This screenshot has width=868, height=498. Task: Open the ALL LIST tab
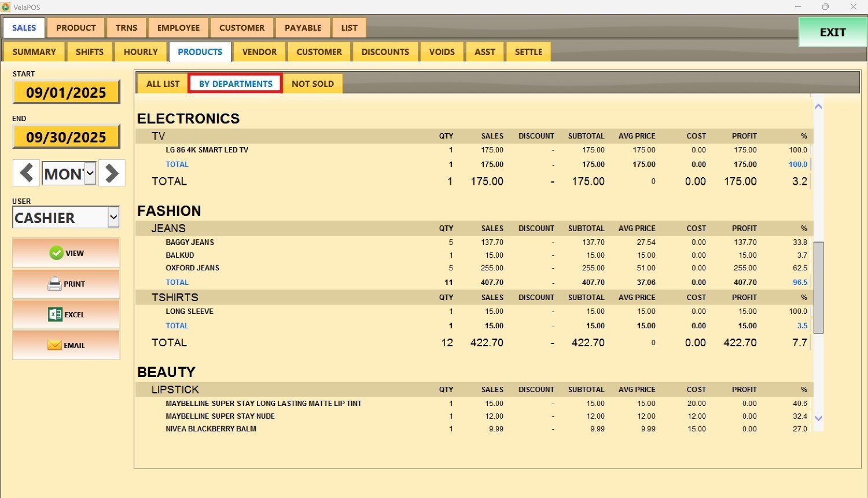[x=163, y=83]
